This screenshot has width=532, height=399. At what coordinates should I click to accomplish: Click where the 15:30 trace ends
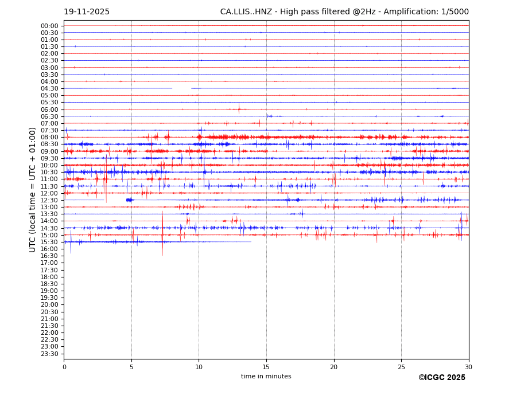(x=251, y=242)
